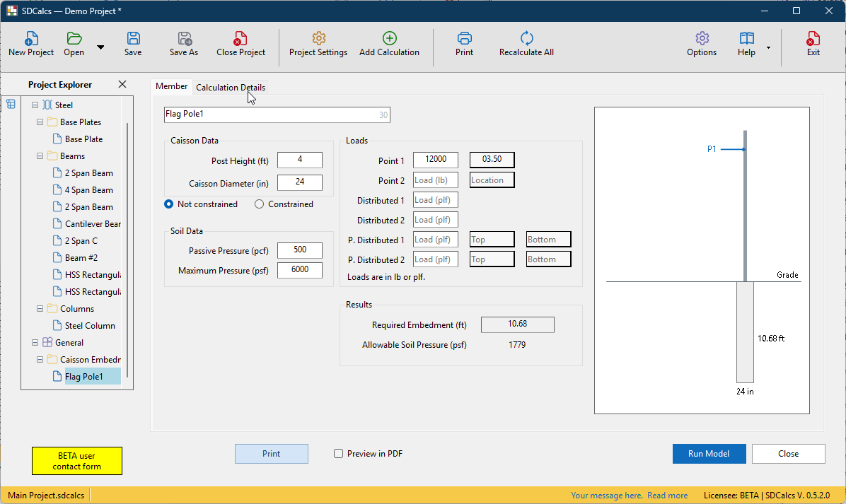The width and height of the screenshot is (846, 504).
Task: Click the Project Explorer side panel icon
Action: (x=11, y=104)
